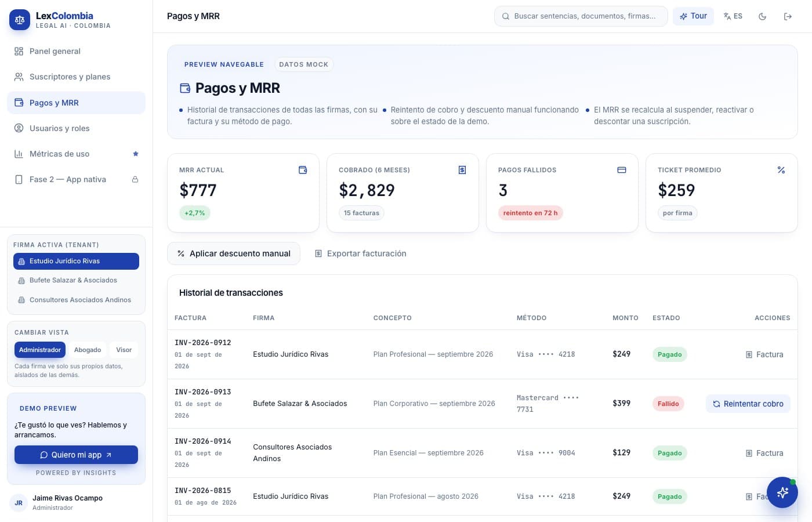Click the card icon on Pagos Fallidos

pyautogui.click(x=622, y=170)
